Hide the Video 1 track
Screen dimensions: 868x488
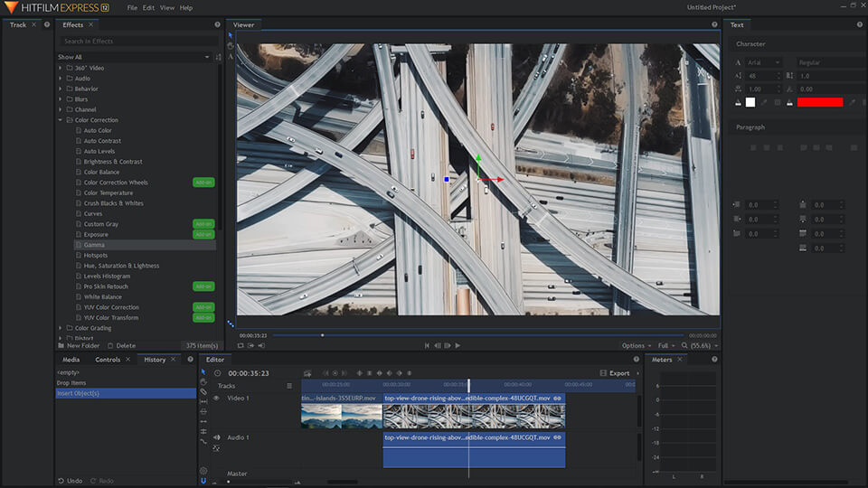216,399
